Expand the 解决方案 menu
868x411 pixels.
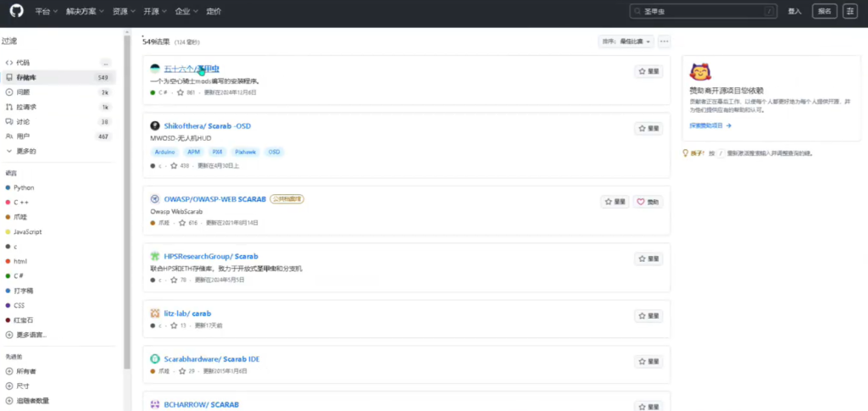(x=85, y=11)
